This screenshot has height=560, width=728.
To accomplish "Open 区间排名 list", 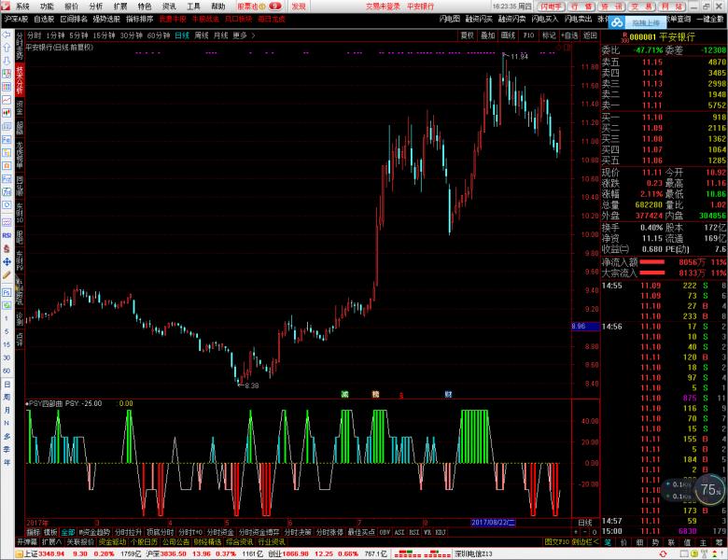I will (74, 19).
